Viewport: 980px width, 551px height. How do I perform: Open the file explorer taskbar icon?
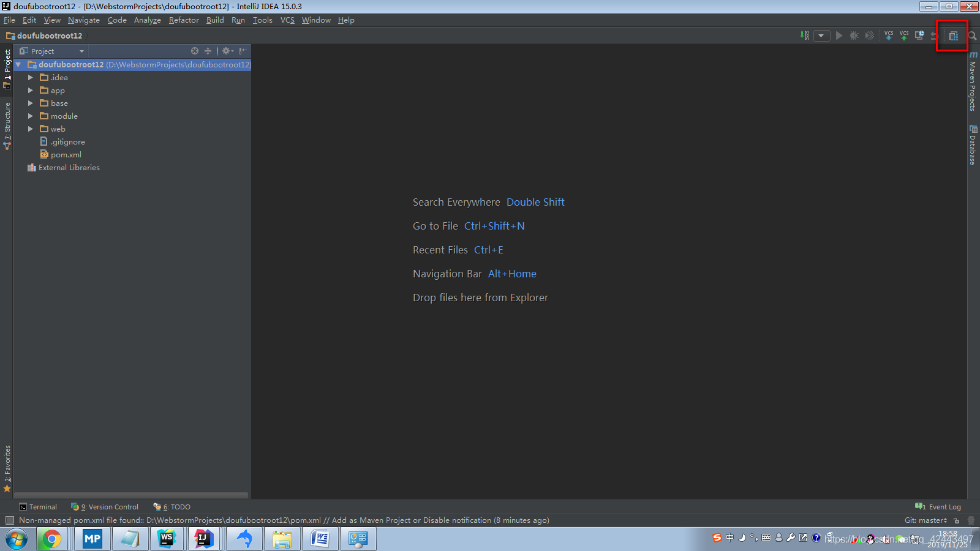tap(282, 539)
